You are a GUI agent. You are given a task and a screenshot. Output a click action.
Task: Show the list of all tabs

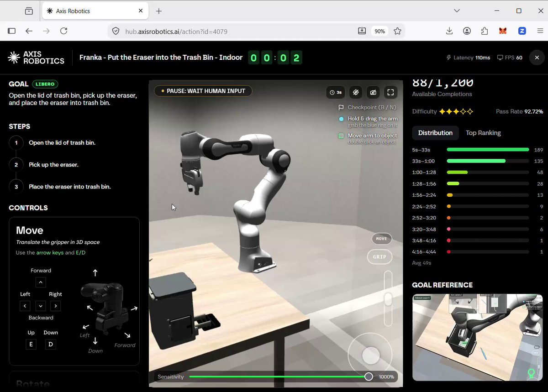457,10
